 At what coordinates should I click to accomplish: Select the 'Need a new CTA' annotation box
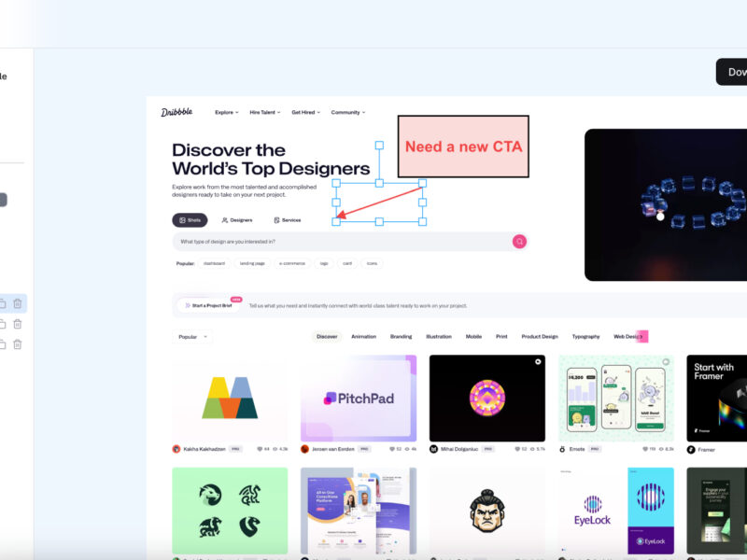click(463, 147)
